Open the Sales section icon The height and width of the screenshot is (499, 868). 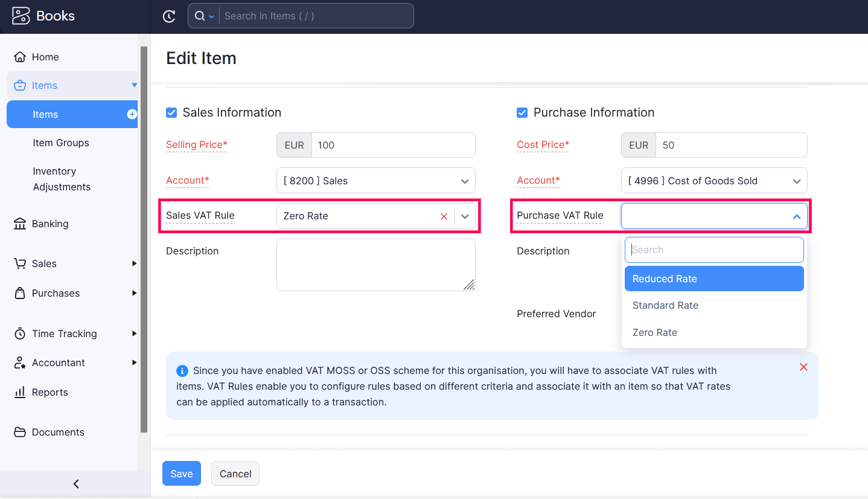point(20,263)
